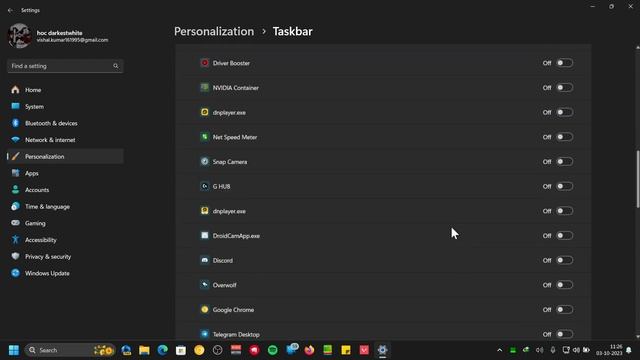Open Time & language settings
Viewport: 640px width, 360px height.
click(x=65, y=207)
